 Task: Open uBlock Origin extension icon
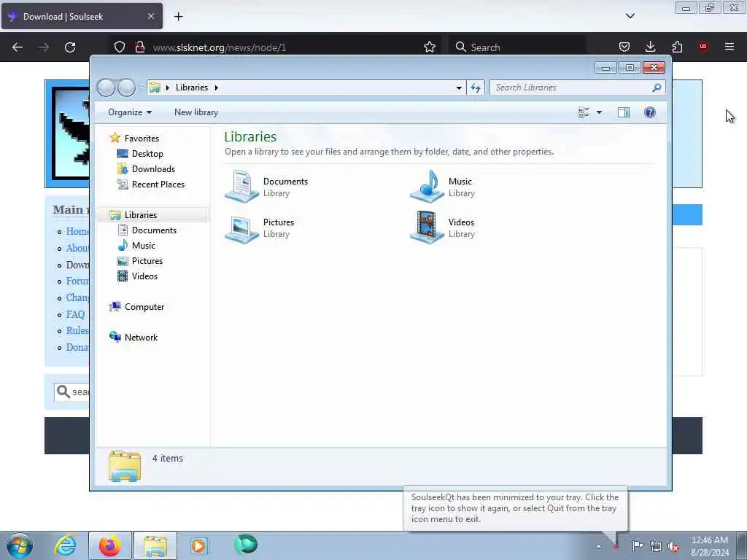[x=703, y=47]
